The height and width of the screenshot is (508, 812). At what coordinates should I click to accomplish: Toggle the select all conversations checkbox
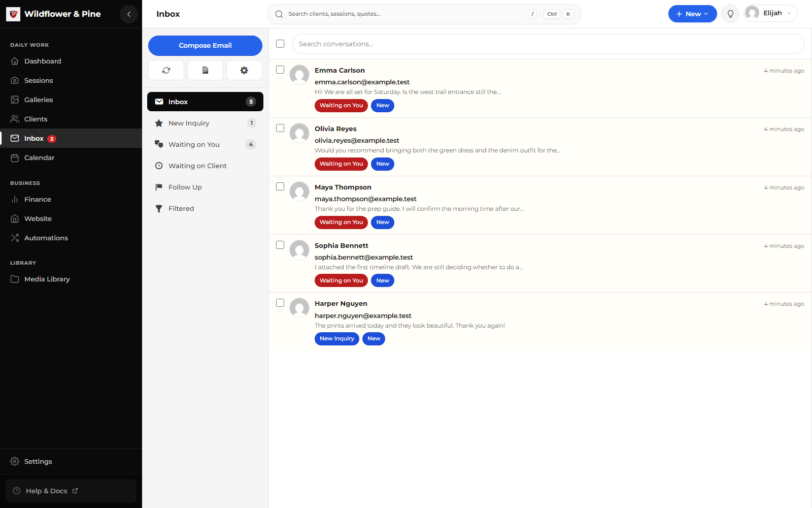(x=280, y=44)
